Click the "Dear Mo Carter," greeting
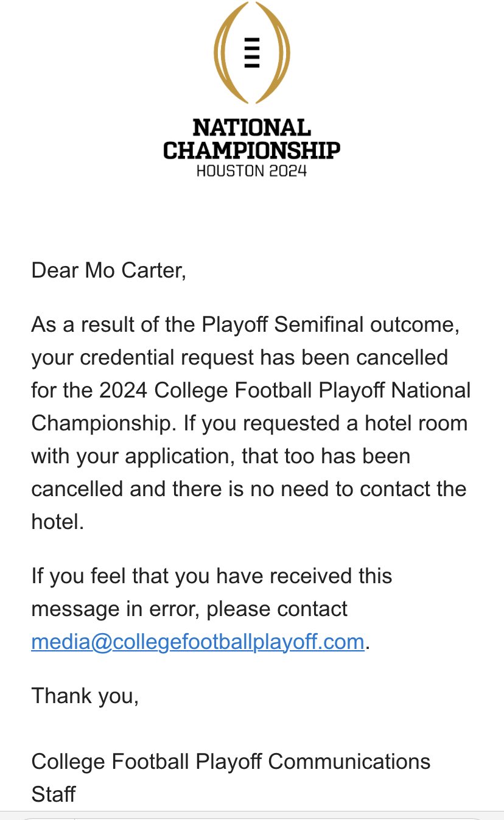The width and height of the screenshot is (504, 820). click(x=108, y=270)
